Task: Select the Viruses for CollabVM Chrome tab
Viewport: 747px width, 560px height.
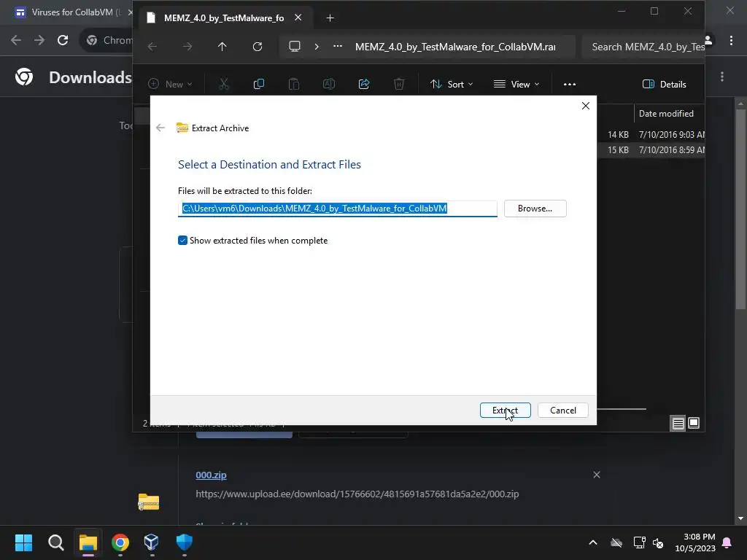Action: point(71,12)
